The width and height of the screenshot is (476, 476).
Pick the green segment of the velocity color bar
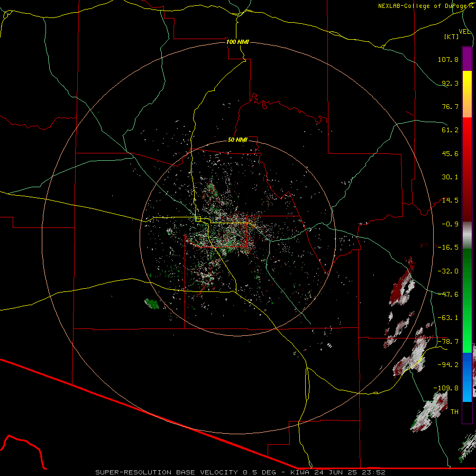tap(467, 300)
